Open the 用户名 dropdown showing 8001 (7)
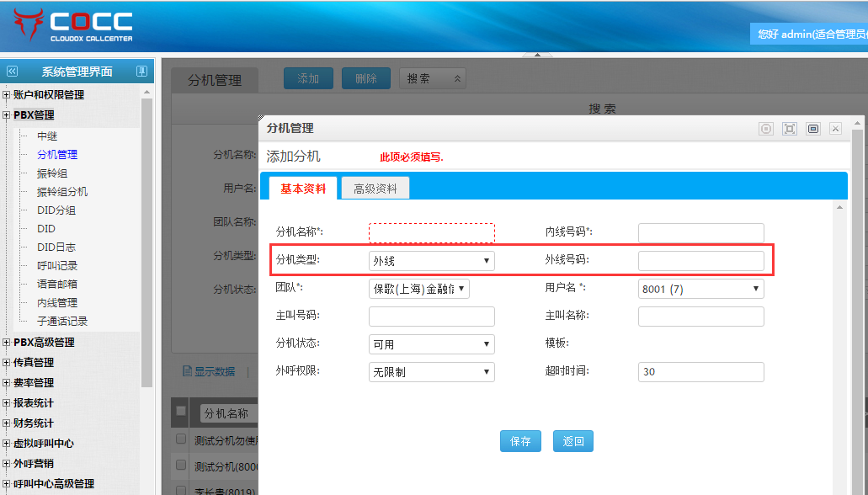This screenshot has height=495, width=868. (x=700, y=289)
